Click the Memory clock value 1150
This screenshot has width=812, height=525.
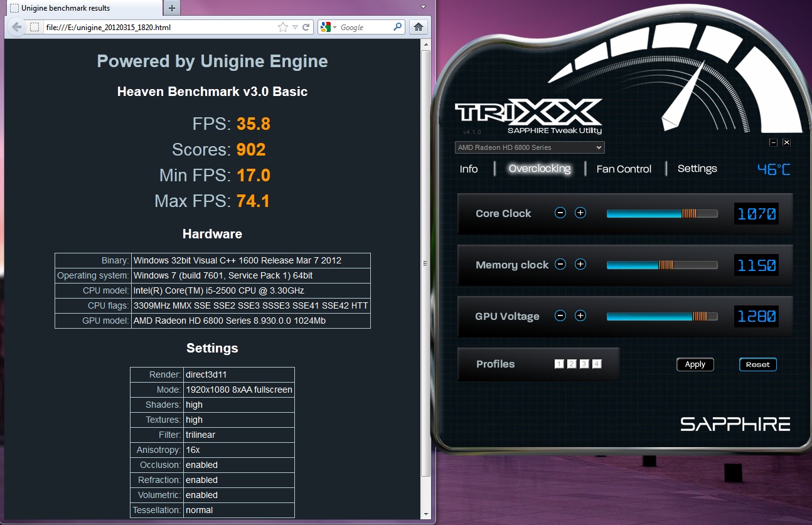(756, 265)
